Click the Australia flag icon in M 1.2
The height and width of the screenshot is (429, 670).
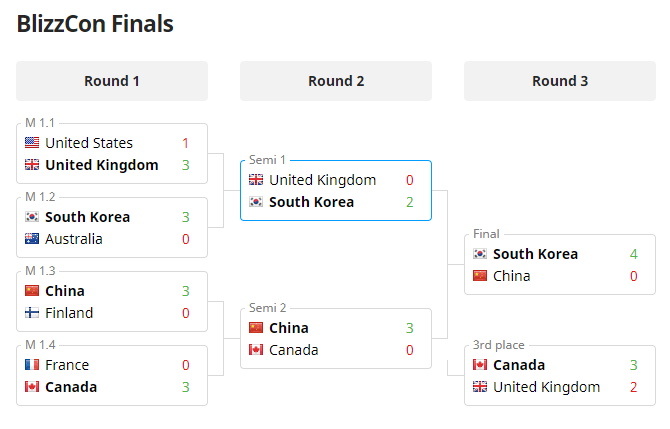tap(32, 239)
